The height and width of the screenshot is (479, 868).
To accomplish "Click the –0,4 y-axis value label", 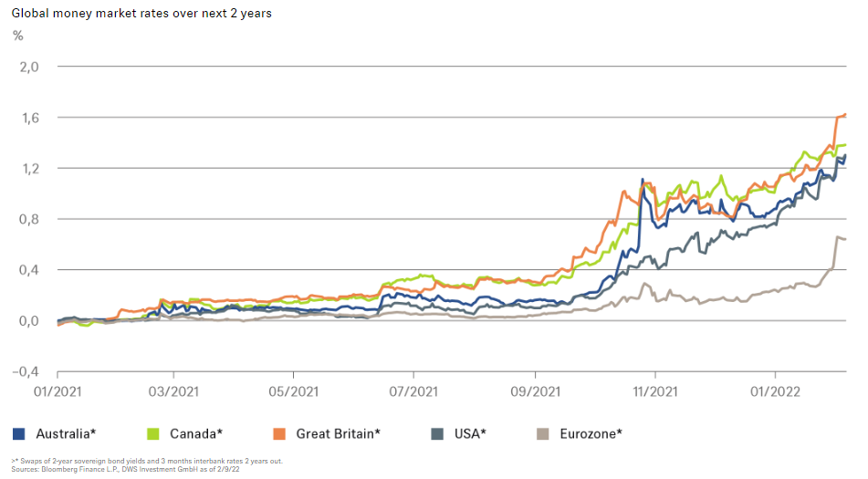I will tap(26, 371).
